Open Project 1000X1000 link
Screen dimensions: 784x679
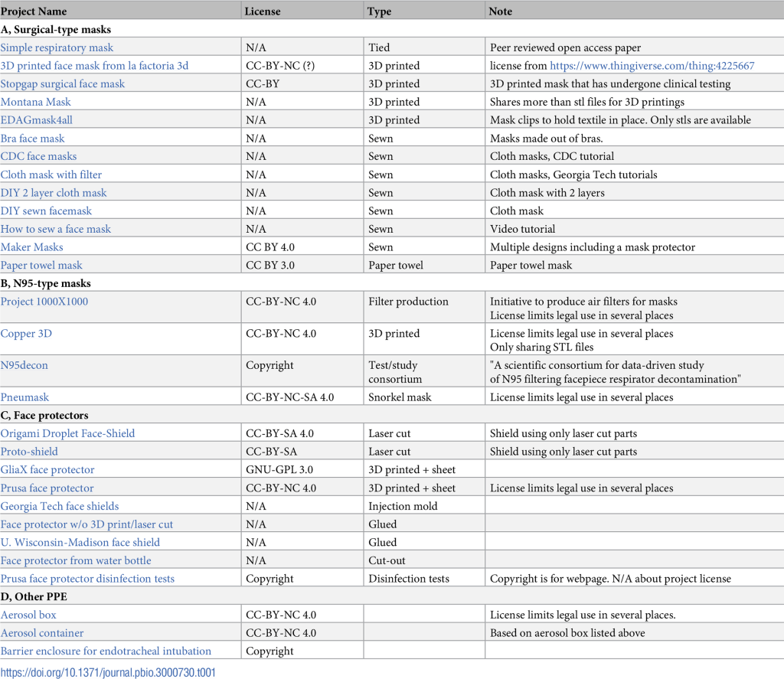pos(44,302)
